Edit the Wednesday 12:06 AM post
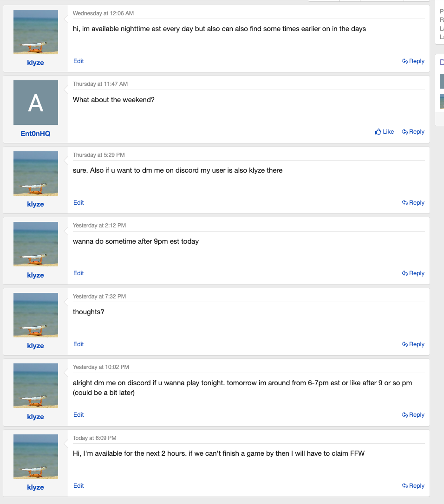This screenshot has height=504, width=444. (x=78, y=61)
